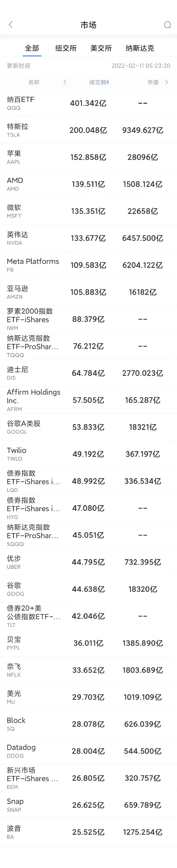Select the 波音 BA row
177x868 pixels.
88,832
